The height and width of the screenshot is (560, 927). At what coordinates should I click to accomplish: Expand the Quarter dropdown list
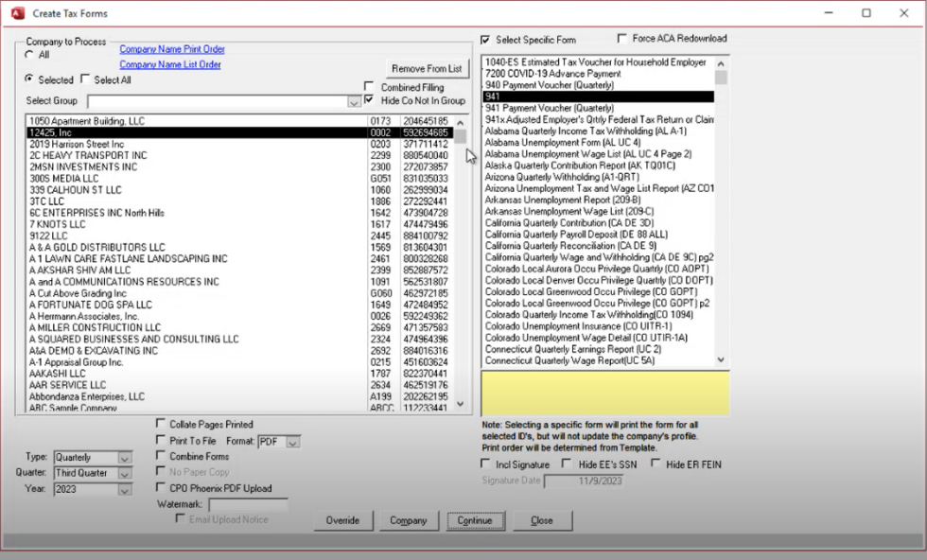point(125,474)
